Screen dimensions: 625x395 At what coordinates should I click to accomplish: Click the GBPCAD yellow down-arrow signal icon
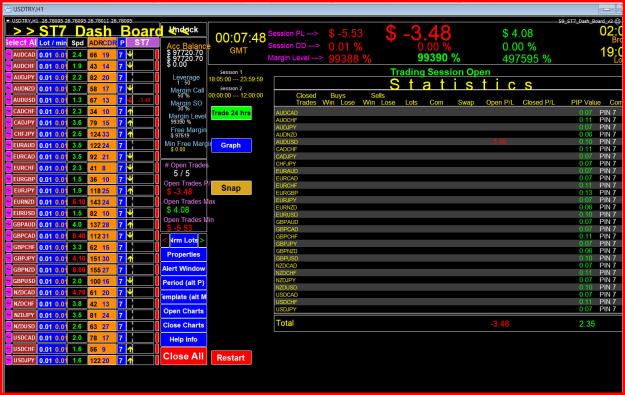pos(130,236)
